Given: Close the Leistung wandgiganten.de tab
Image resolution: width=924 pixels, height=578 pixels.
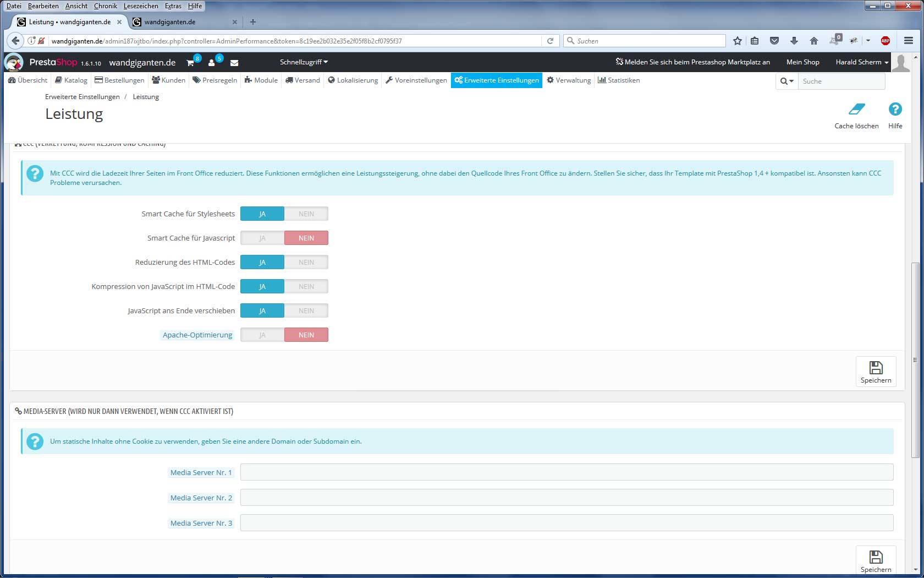Looking at the screenshot, I should coord(119,22).
